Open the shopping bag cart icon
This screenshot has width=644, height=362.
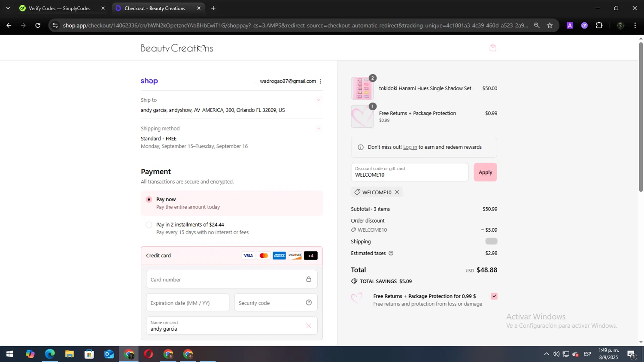[x=493, y=47]
